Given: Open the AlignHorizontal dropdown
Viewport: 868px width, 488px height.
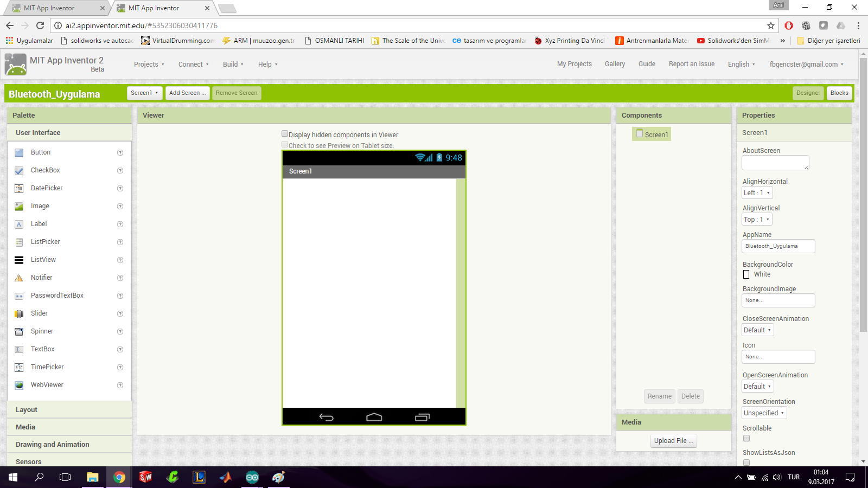Looking at the screenshot, I should click(757, 193).
